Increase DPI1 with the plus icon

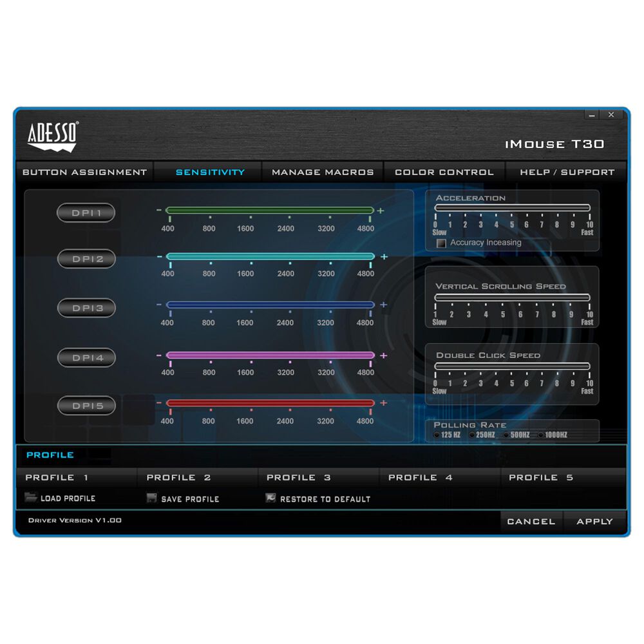pos(381,211)
